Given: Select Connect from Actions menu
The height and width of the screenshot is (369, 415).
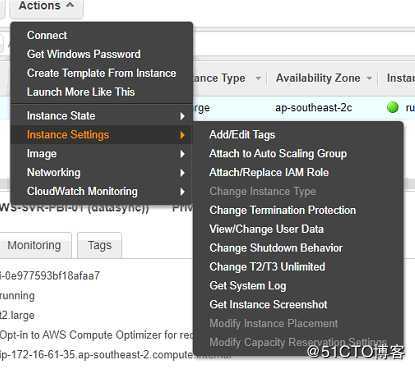Looking at the screenshot, I should tap(47, 35).
